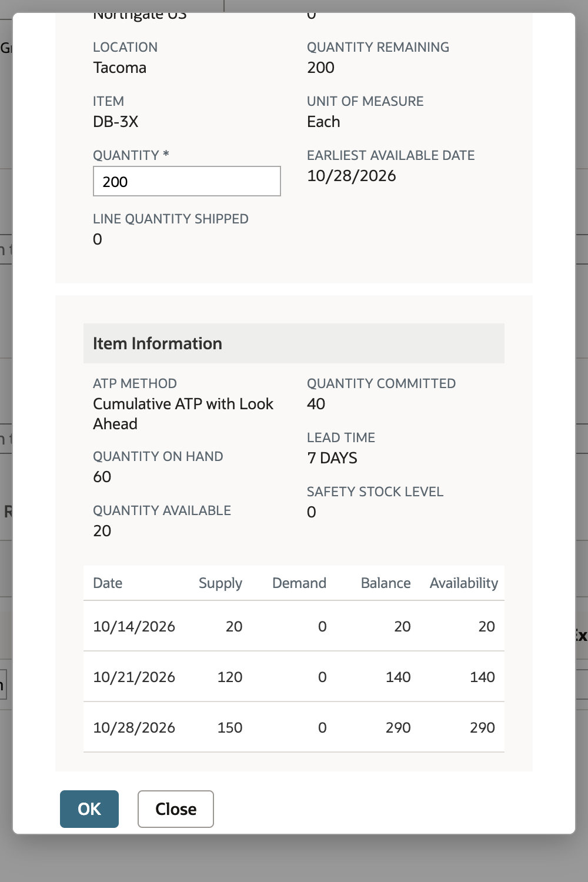This screenshot has width=588, height=882.
Task: Select the 10/14/2026 date cell
Action: point(134,626)
